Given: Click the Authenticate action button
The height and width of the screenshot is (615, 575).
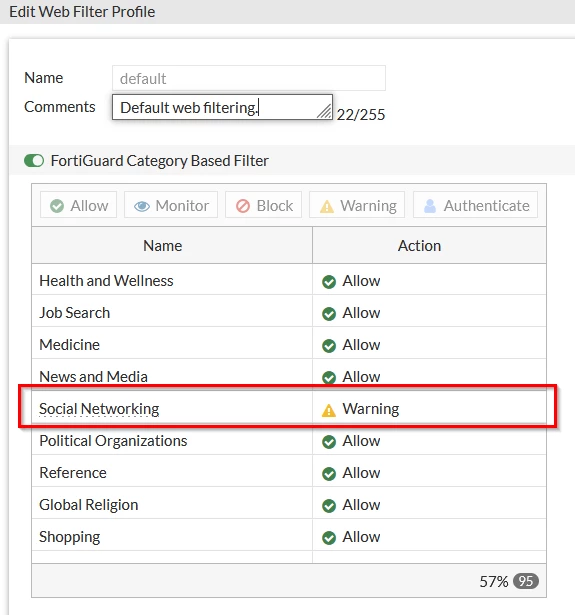Looking at the screenshot, I should coord(475,205).
